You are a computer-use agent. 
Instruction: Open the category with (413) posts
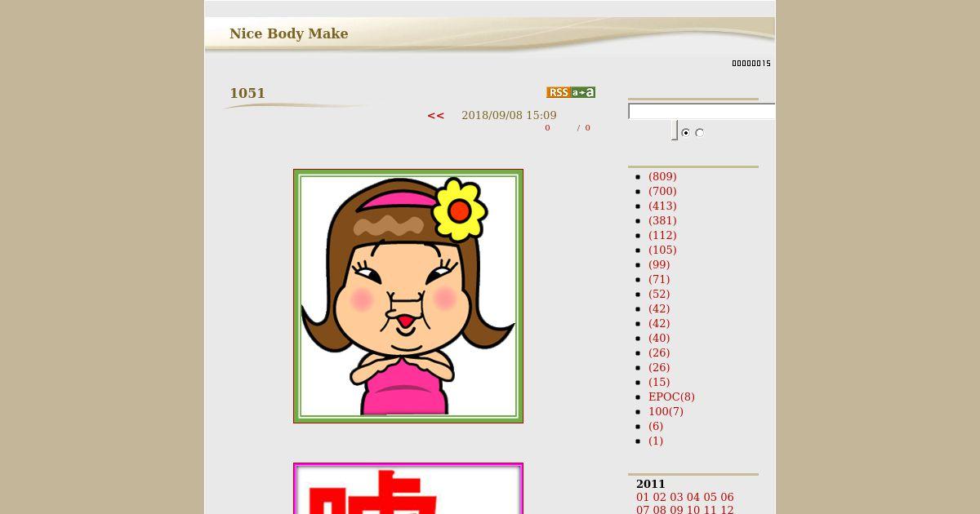pyautogui.click(x=662, y=206)
